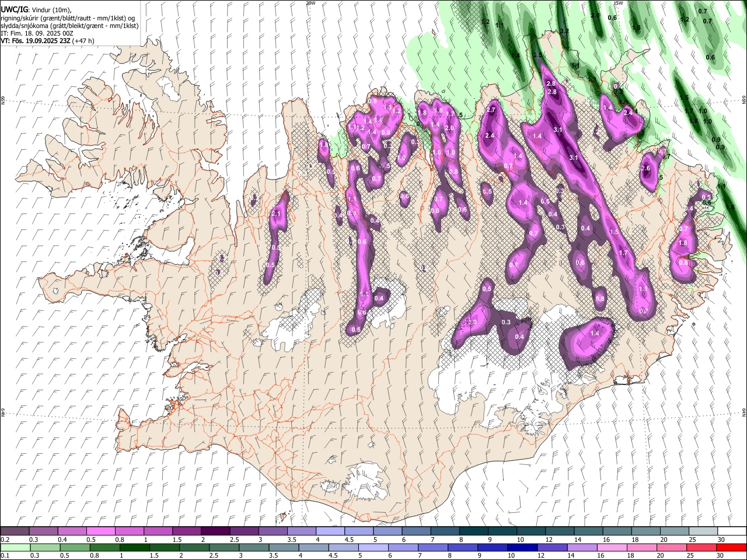Select the darkest purple snow swatch between 2 and 2.5
The width and height of the screenshot is (747, 560).
(215, 531)
